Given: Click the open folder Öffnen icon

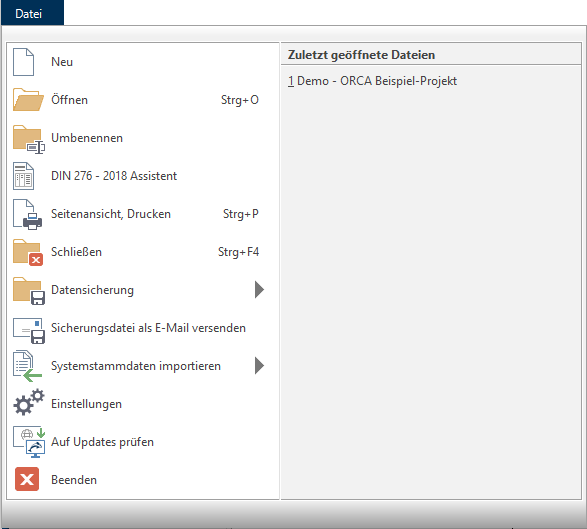Looking at the screenshot, I should (x=28, y=100).
